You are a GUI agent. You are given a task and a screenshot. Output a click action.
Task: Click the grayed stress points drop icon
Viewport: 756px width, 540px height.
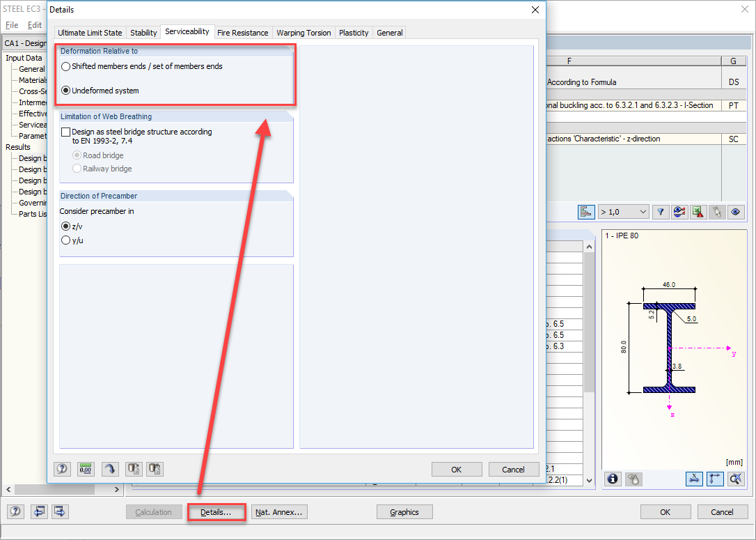(633, 479)
